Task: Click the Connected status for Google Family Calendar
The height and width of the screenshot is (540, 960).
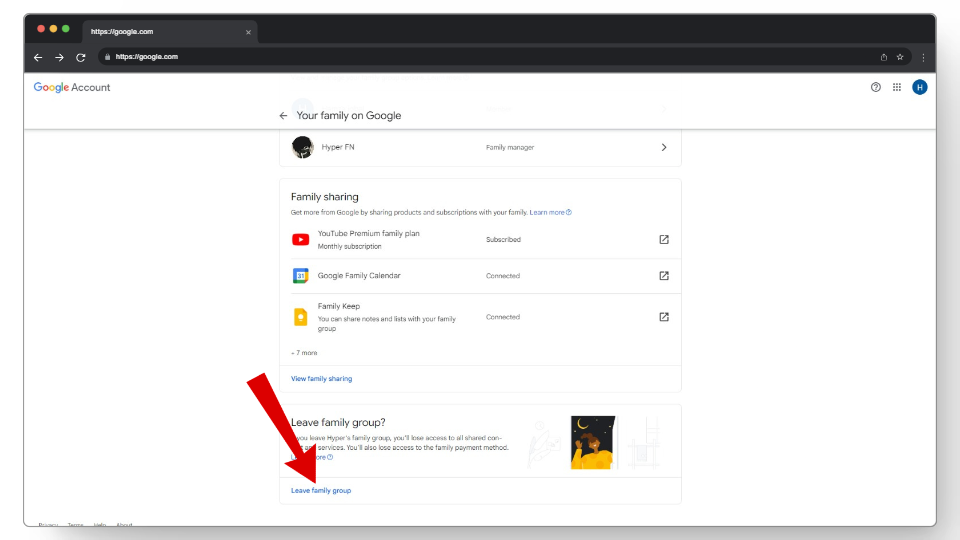Action: [x=503, y=276]
